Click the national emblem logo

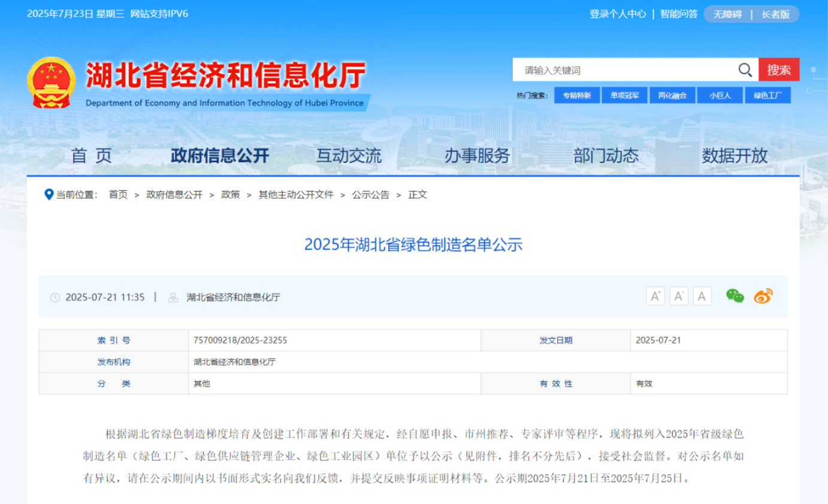[x=52, y=83]
